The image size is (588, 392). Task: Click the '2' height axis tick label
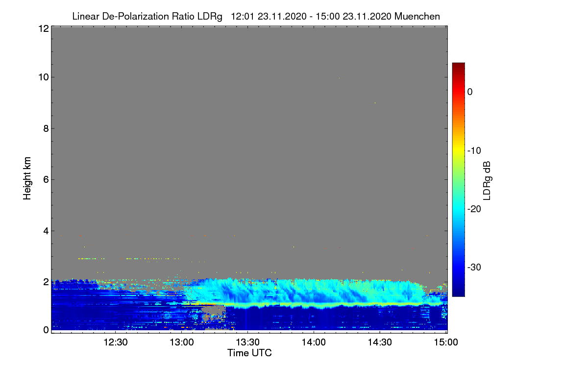(46, 281)
